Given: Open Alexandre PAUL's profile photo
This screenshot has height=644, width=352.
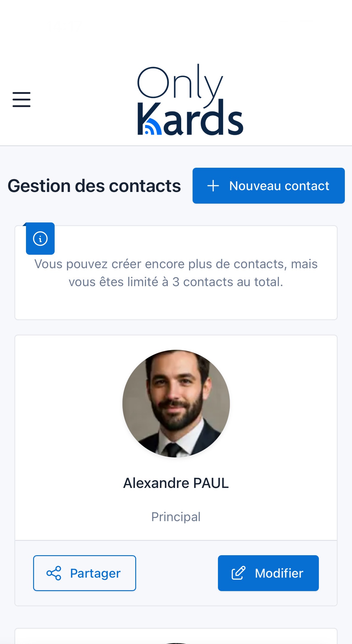Looking at the screenshot, I should tap(176, 403).
